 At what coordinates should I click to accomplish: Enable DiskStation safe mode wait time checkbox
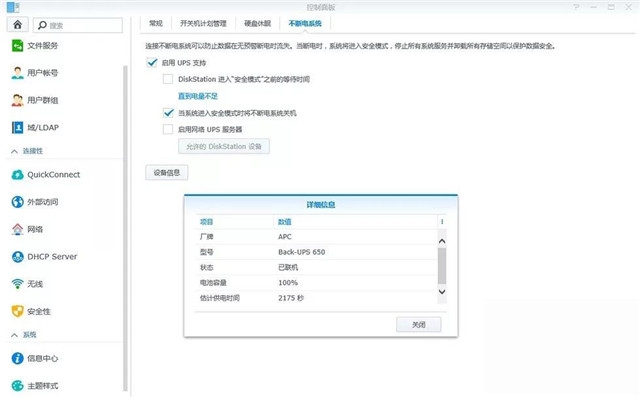[168, 79]
